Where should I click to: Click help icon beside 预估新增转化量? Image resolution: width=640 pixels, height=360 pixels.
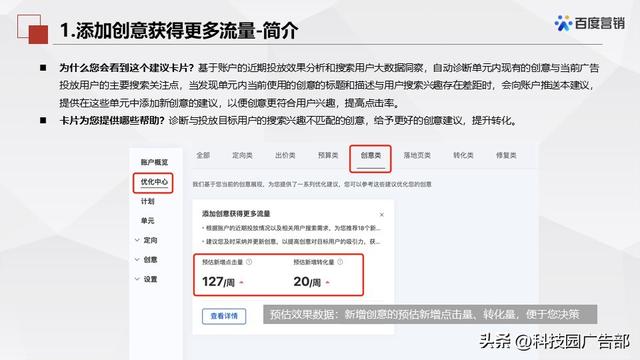coord(340,262)
